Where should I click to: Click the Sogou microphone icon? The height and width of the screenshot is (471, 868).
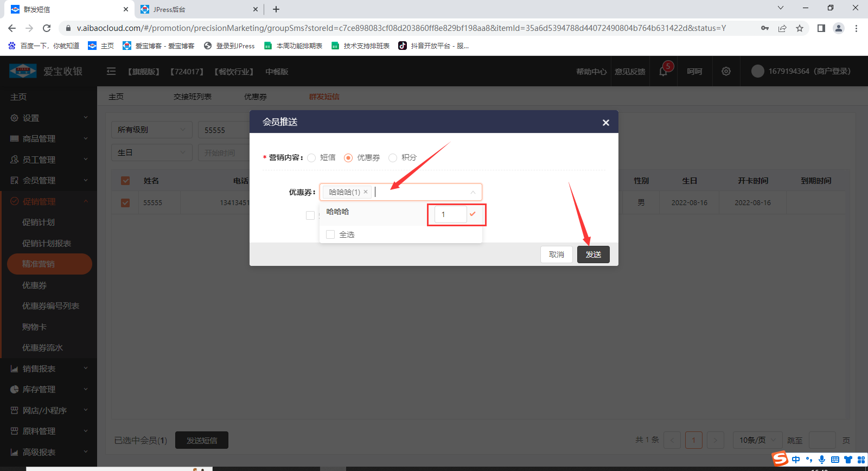point(822,459)
